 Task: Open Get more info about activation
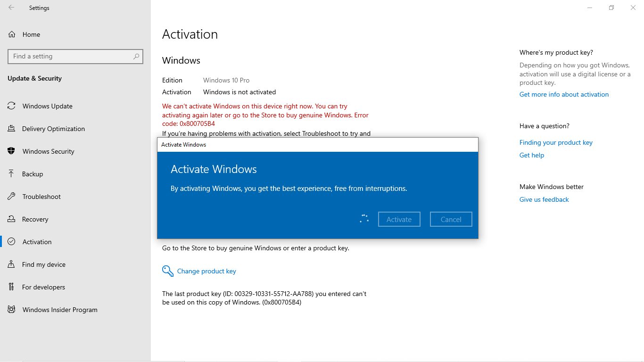[564, 94]
